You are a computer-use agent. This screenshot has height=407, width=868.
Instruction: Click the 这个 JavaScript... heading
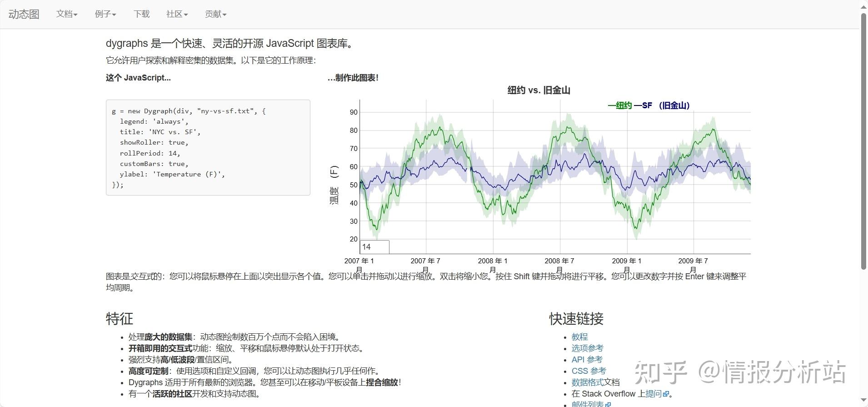point(138,78)
